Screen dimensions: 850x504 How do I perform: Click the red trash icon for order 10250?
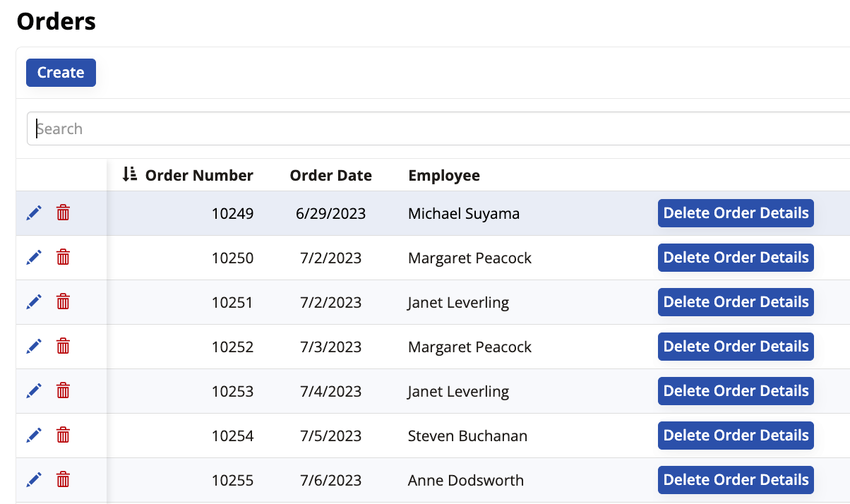point(62,257)
